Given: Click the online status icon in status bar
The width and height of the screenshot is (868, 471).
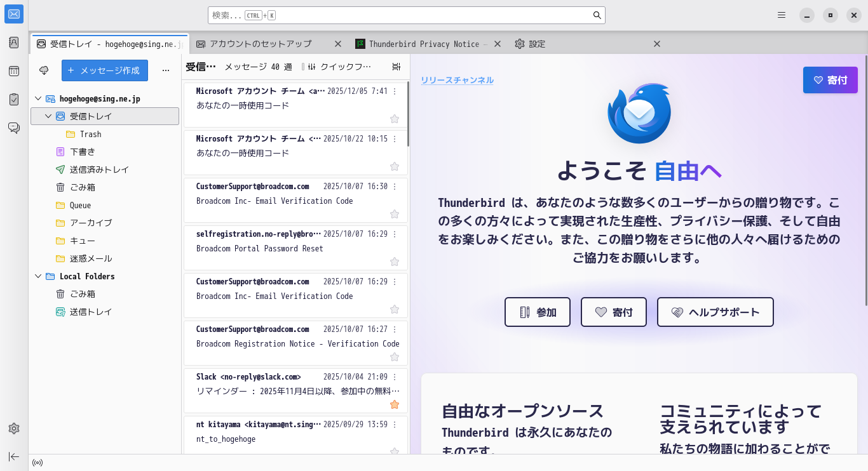Looking at the screenshot, I should tap(37, 463).
